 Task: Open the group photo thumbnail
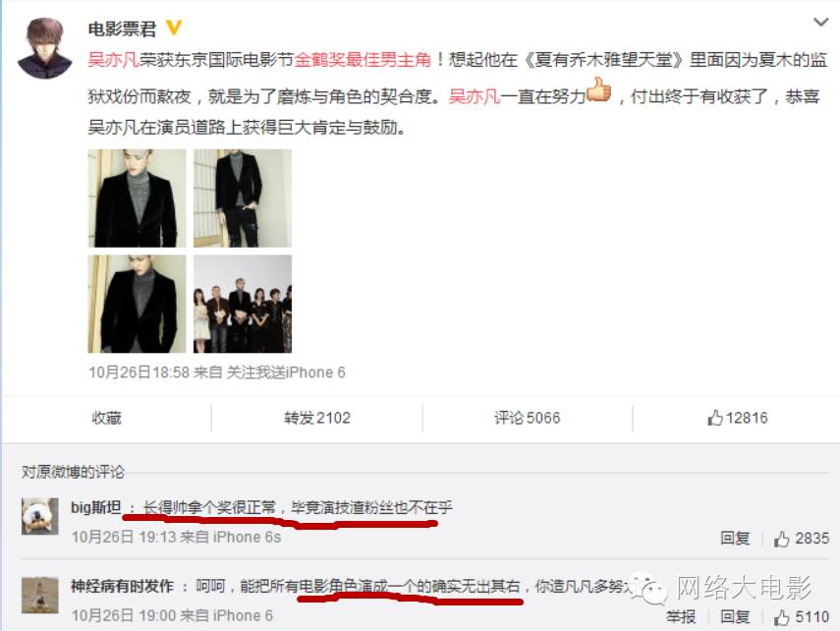point(243,304)
